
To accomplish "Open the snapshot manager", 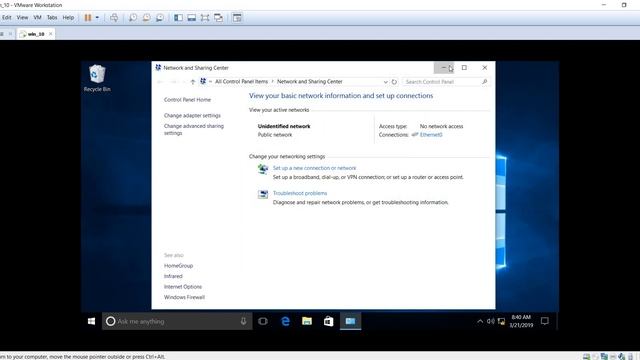I will pos(160,18).
